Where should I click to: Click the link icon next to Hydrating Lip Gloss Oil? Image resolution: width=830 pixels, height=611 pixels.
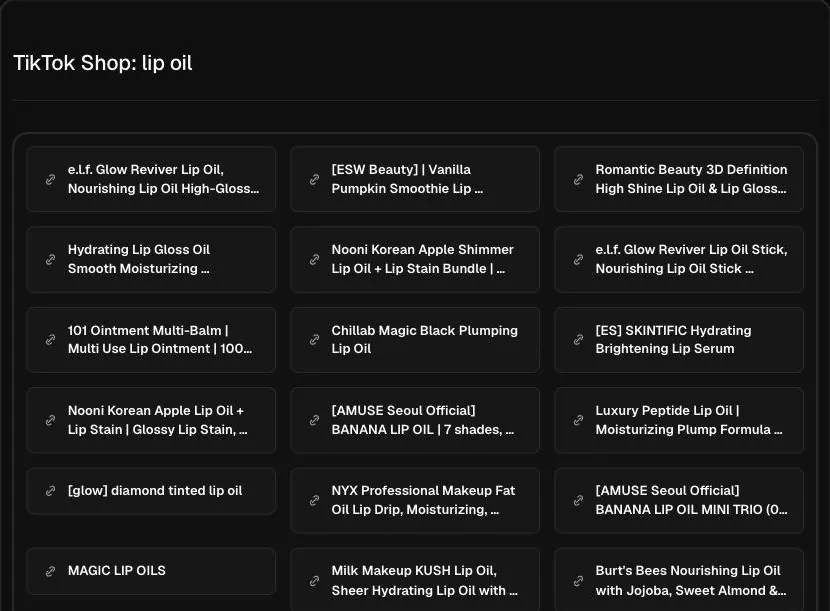tap(50, 259)
